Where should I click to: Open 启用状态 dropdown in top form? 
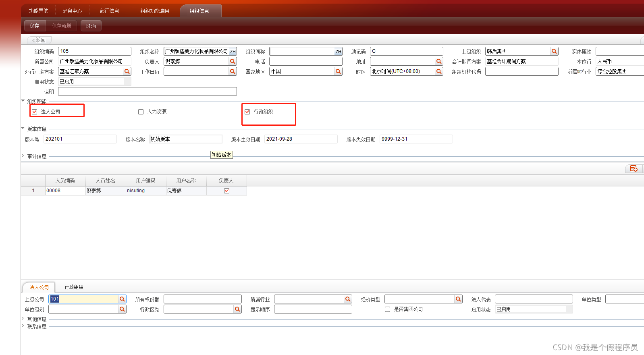(x=128, y=81)
